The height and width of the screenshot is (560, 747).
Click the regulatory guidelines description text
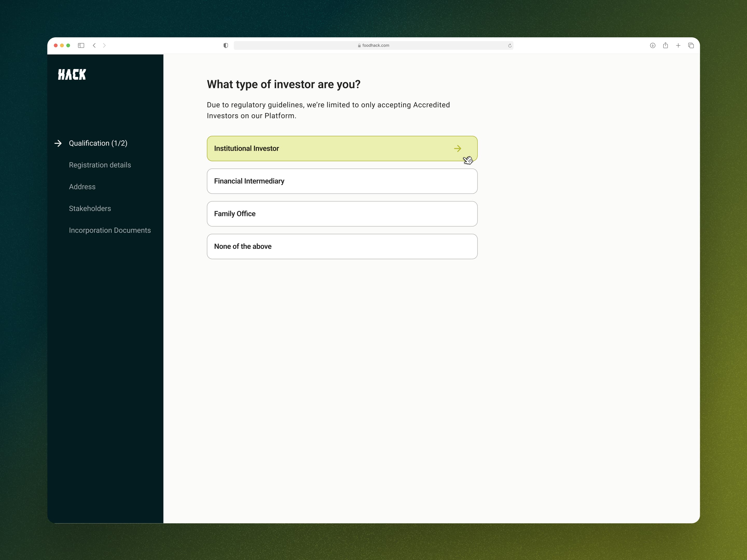point(328,110)
